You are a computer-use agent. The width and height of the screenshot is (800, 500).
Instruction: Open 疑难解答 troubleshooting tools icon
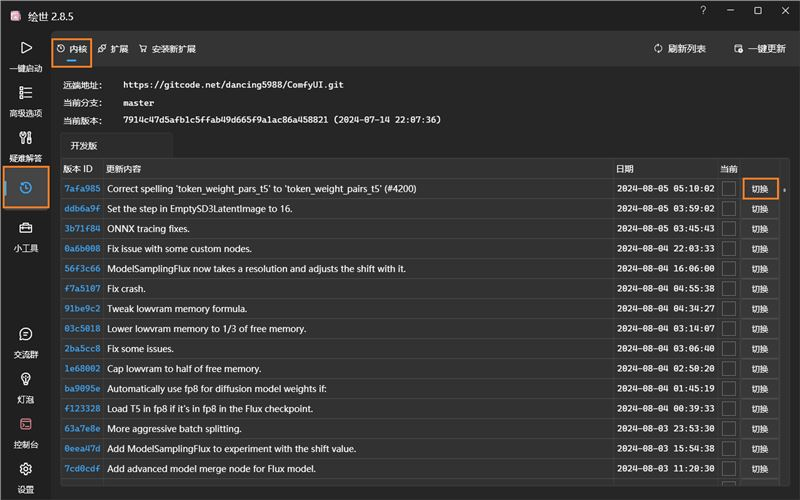[x=25, y=138]
